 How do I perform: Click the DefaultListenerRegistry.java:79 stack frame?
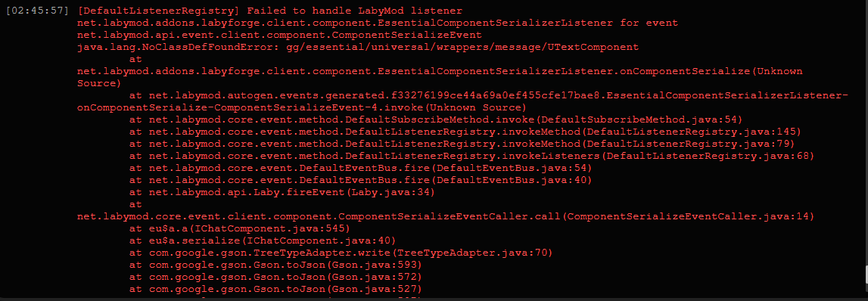coord(462,144)
